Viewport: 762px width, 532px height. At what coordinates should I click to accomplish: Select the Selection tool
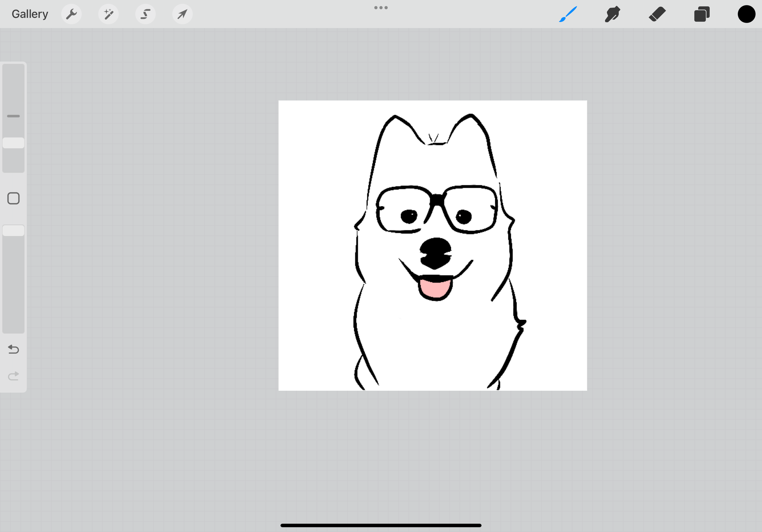point(146,14)
